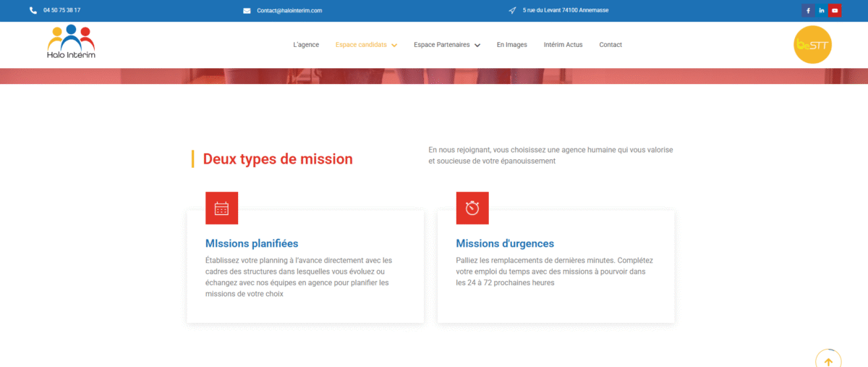Open the Facebook social icon

click(808, 10)
